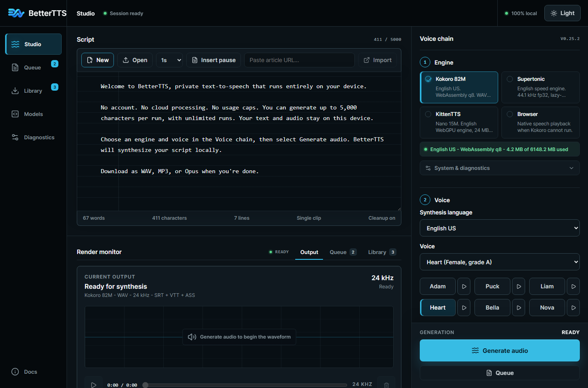Open the Voice selection dropdown
588x388 pixels.
point(500,262)
